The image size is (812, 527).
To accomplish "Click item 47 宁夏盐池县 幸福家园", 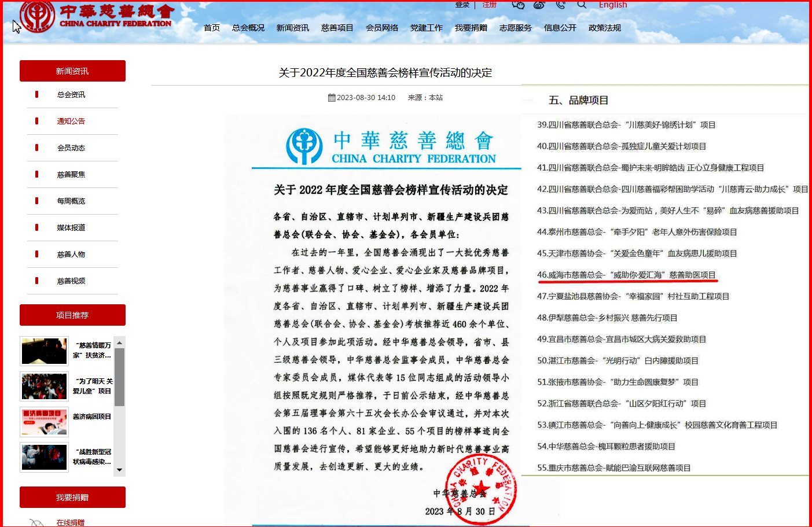I will click(633, 296).
